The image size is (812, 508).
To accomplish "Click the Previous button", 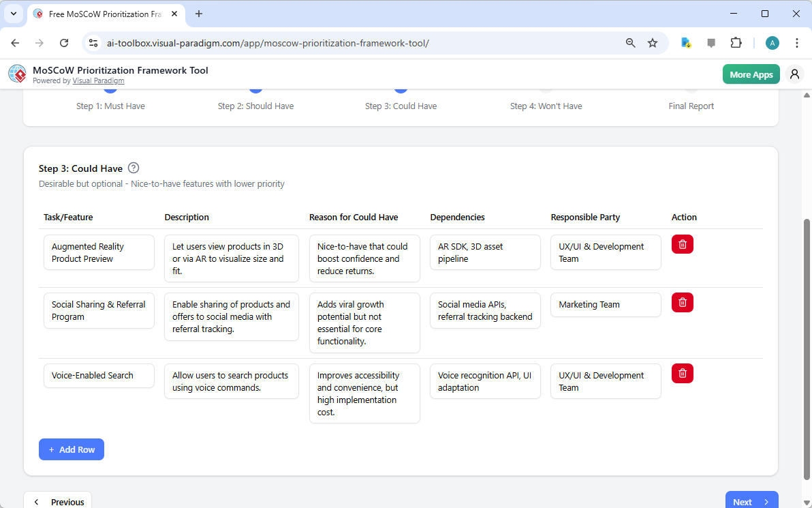I will (57, 500).
